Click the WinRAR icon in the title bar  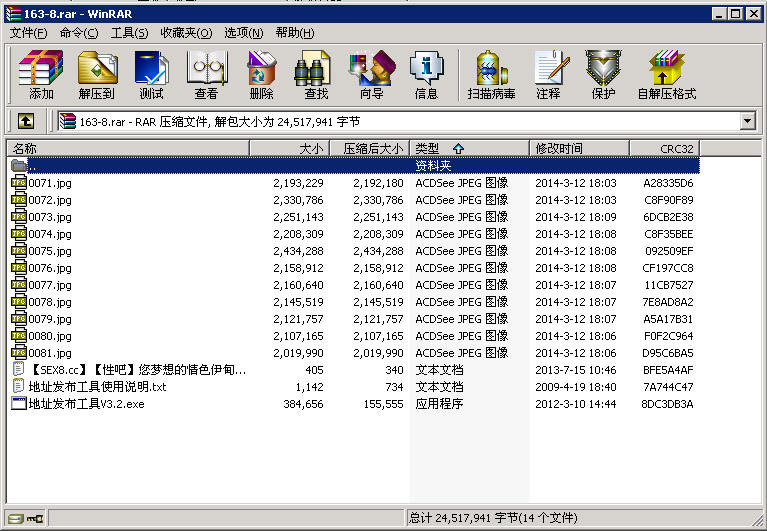13,14
